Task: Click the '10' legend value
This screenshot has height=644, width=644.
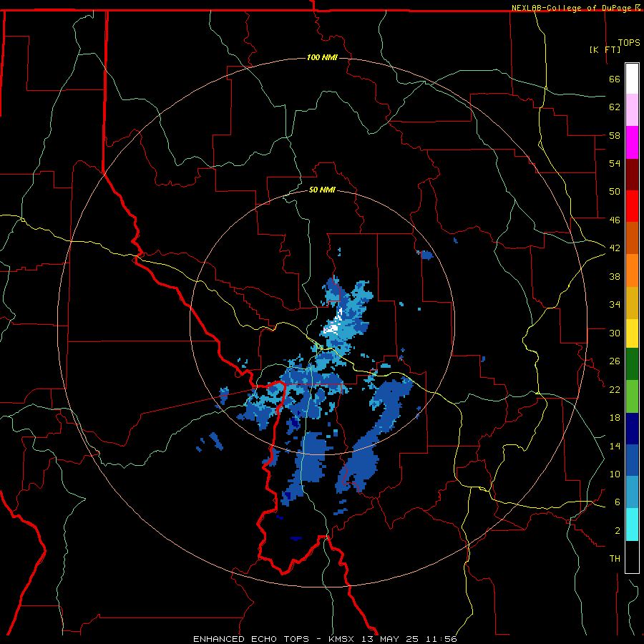Action: pyautogui.click(x=615, y=474)
